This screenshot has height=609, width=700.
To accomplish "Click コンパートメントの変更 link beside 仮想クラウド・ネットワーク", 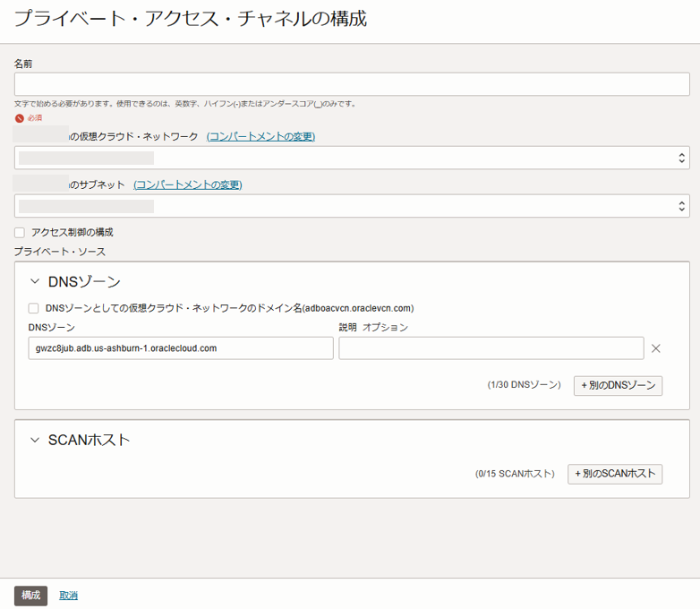I will pyautogui.click(x=260, y=136).
